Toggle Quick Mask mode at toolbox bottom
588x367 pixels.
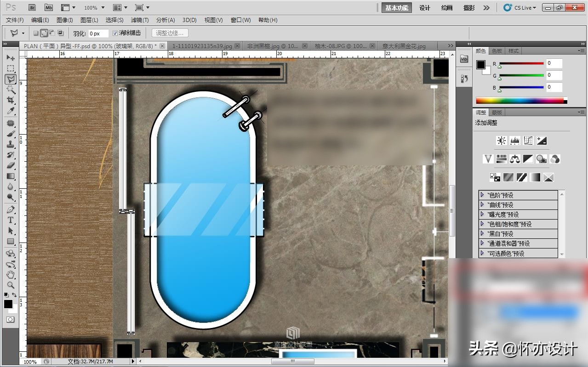10,319
